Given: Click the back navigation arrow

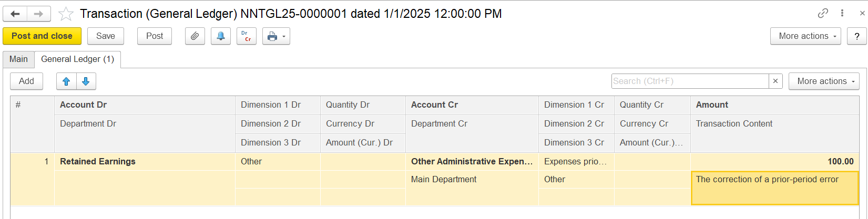Looking at the screenshot, I should coord(15,14).
